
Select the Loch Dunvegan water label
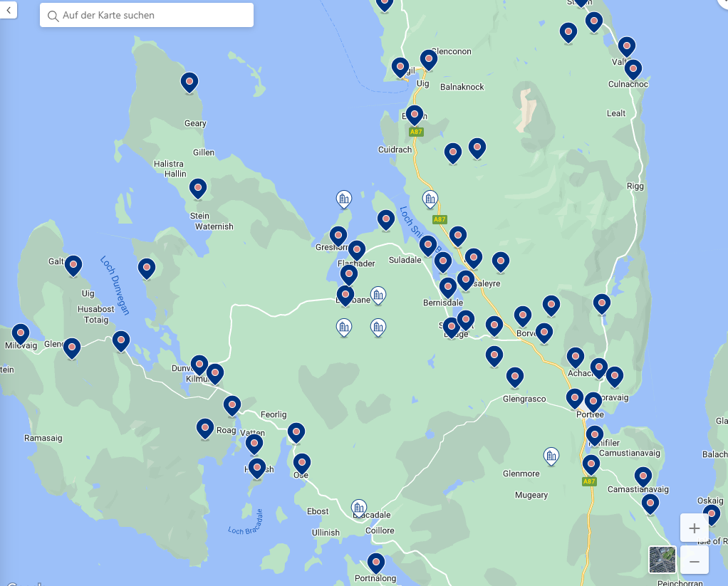click(x=115, y=286)
